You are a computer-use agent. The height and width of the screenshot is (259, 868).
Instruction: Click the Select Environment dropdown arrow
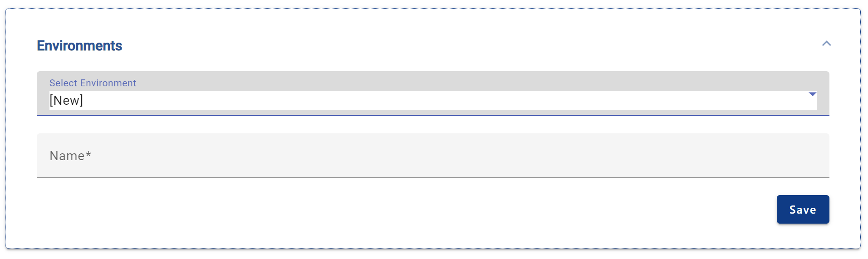[x=812, y=94]
